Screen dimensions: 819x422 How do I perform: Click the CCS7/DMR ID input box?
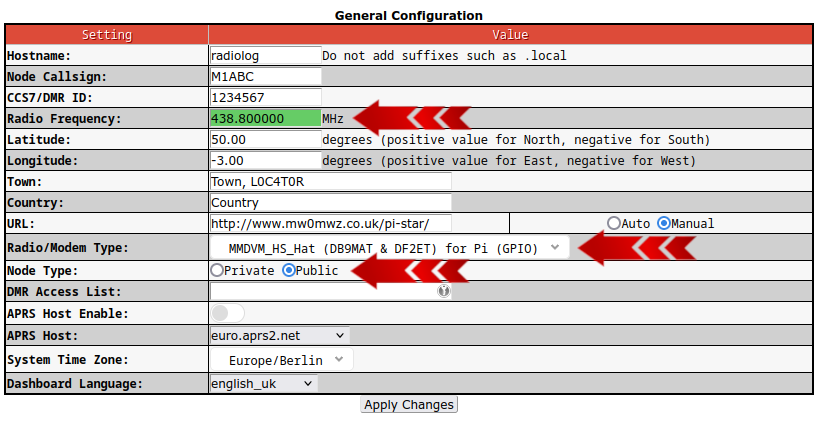(265, 97)
